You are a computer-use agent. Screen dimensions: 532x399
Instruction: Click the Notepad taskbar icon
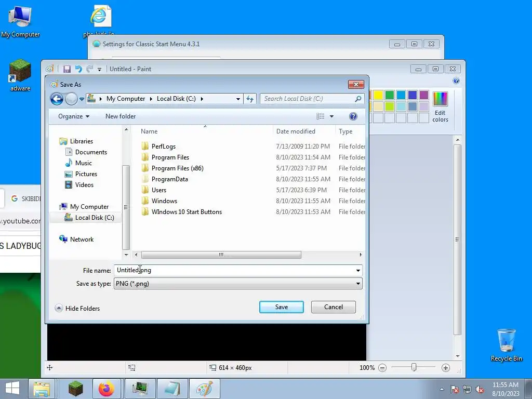(x=172, y=389)
